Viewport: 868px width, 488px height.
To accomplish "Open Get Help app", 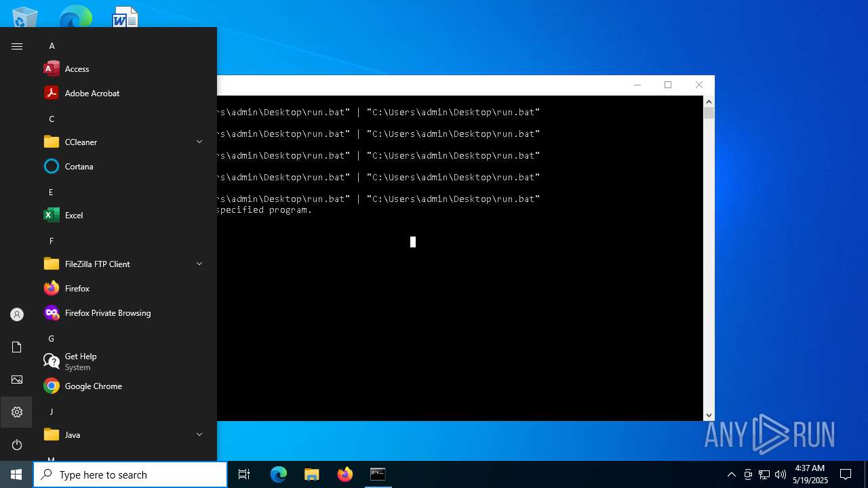I will (x=125, y=362).
